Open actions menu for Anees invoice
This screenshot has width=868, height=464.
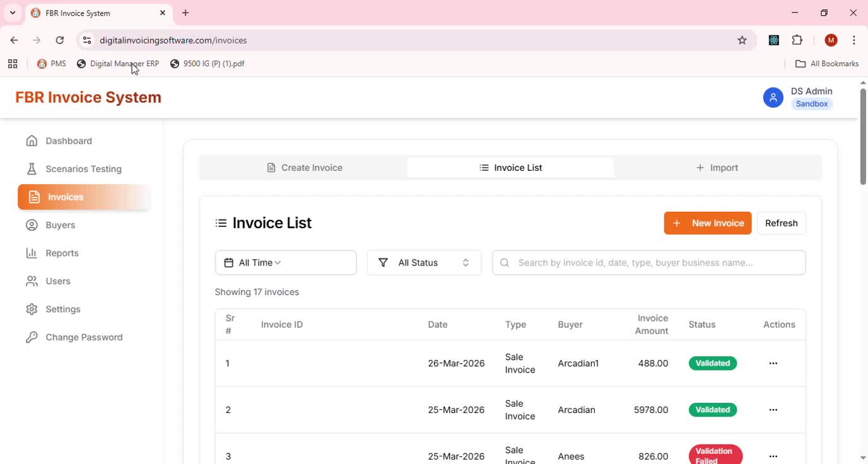[x=773, y=456]
